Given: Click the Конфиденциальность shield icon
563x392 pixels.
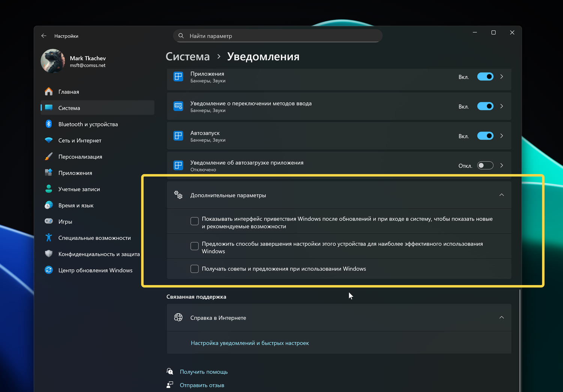Looking at the screenshot, I should pyautogui.click(x=49, y=254).
